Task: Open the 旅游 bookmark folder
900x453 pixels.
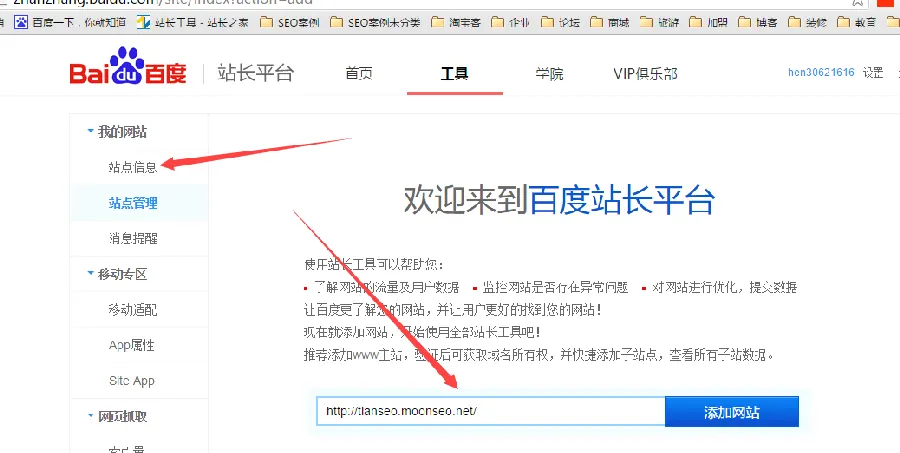Action: coord(660,22)
